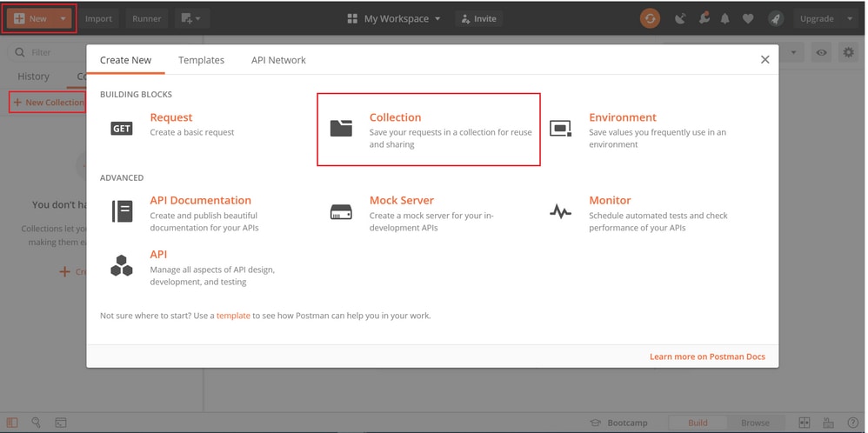868x433 pixels.
Task: Expand the Upgrade dropdown arrow
Action: (x=850, y=19)
